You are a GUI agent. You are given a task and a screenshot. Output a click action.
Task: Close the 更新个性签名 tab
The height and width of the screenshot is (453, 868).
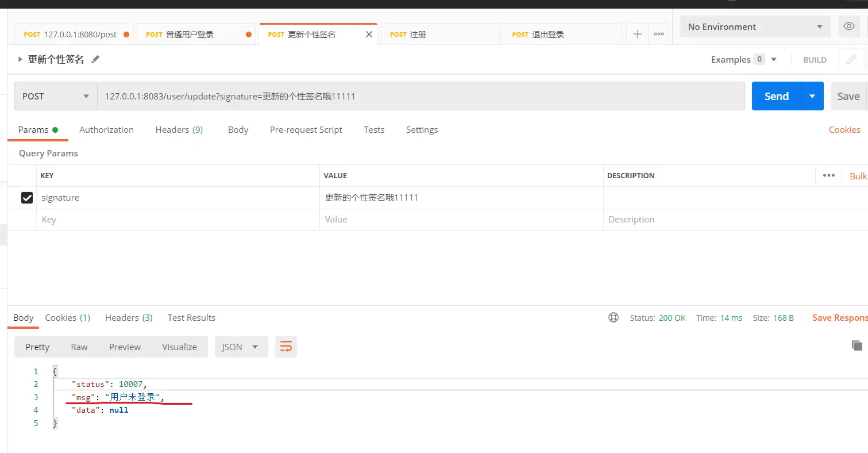click(369, 34)
